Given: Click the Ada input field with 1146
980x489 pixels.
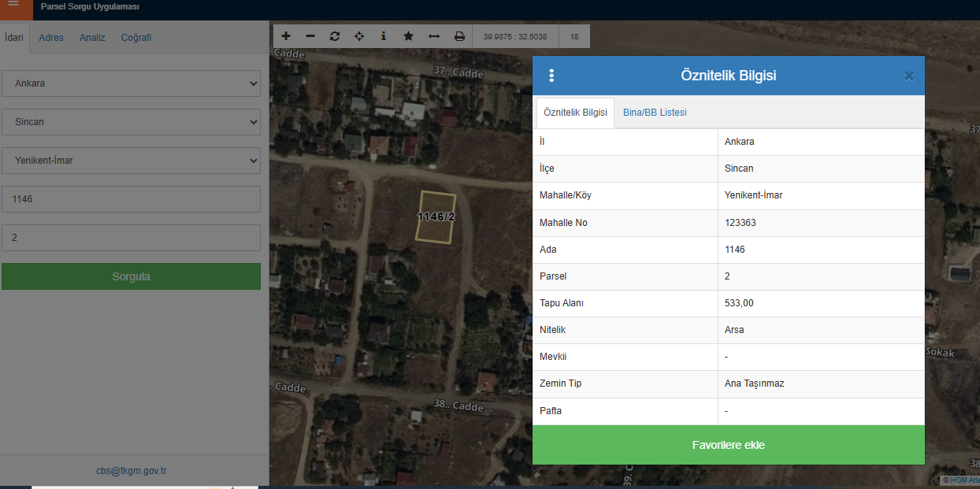Looking at the screenshot, I should pyautogui.click(x=131, y=199).
